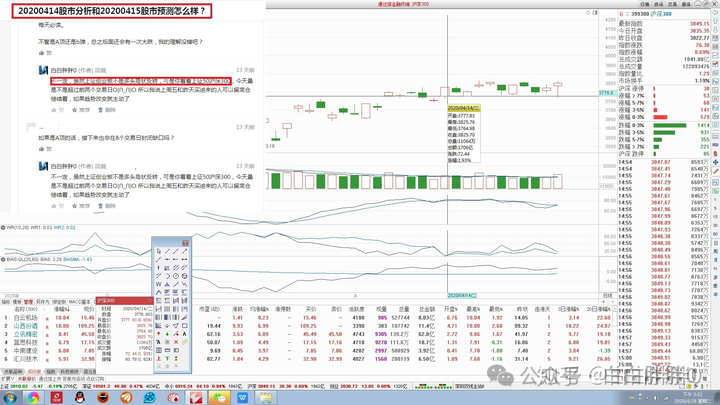
Task: Like the comment asking about A顶
Action: click(x=45, y=149)
